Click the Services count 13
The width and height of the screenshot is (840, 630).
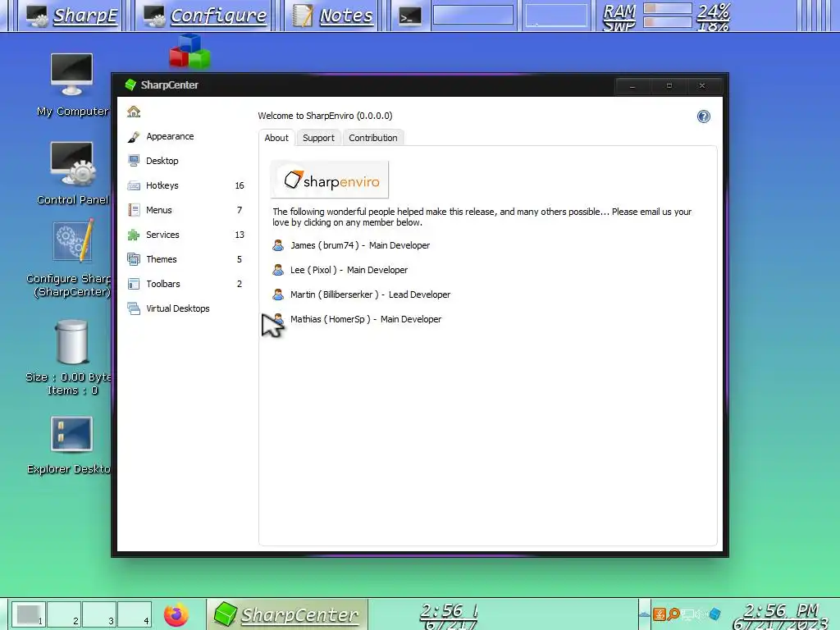tap(240, 235)
